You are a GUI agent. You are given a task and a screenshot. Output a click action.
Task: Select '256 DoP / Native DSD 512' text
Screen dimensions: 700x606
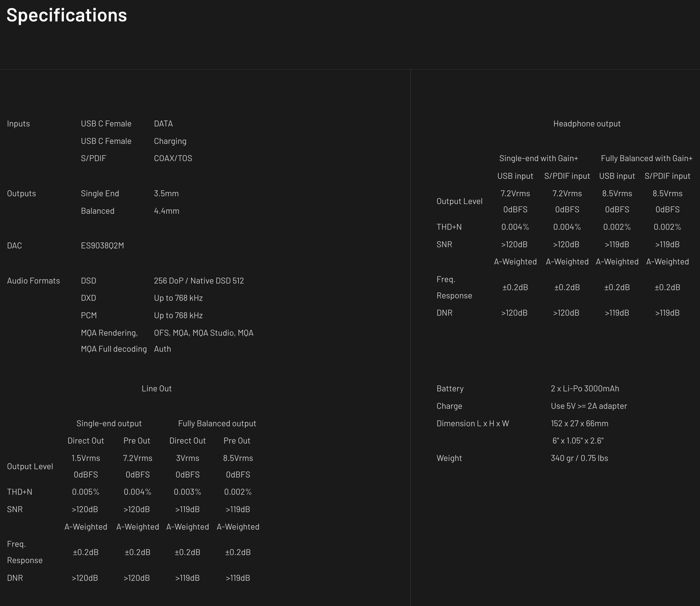click(199, 281)
